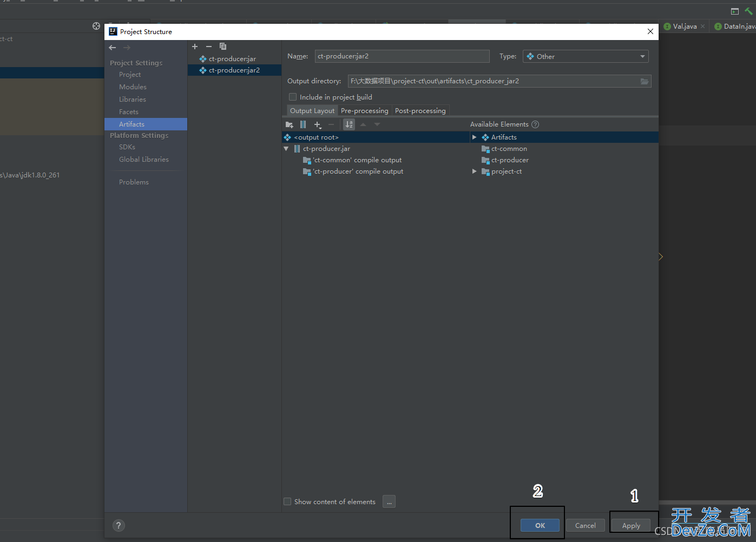The width and height of the screenshot is (756, 542).
Task: Click the Apply button
Action: 631,525
